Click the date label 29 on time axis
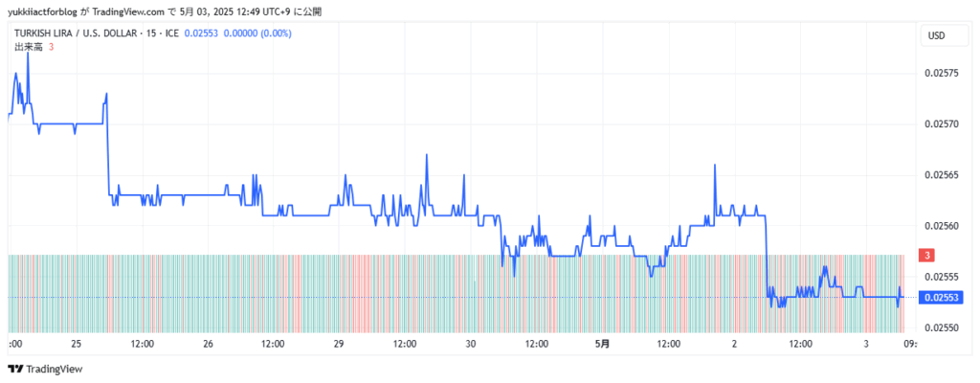Viewport: 980px width, 383px height. pos(339,344)
